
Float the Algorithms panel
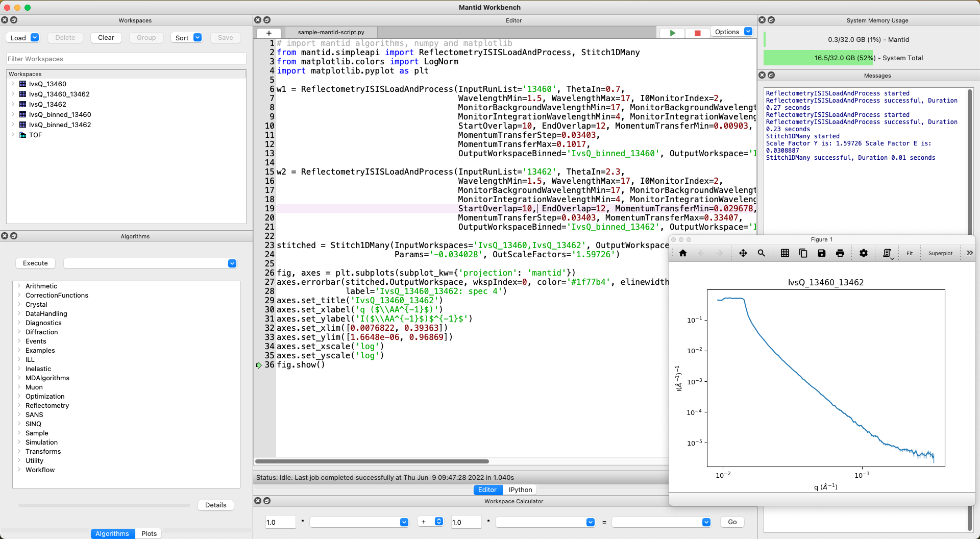[14, 236]
